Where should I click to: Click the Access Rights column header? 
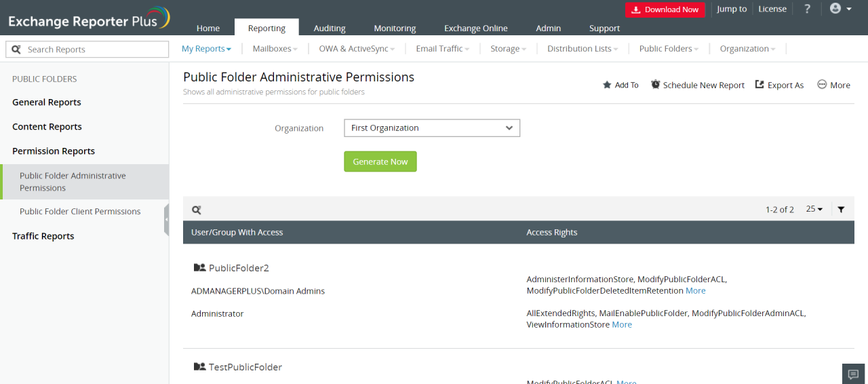pos(552,232)
